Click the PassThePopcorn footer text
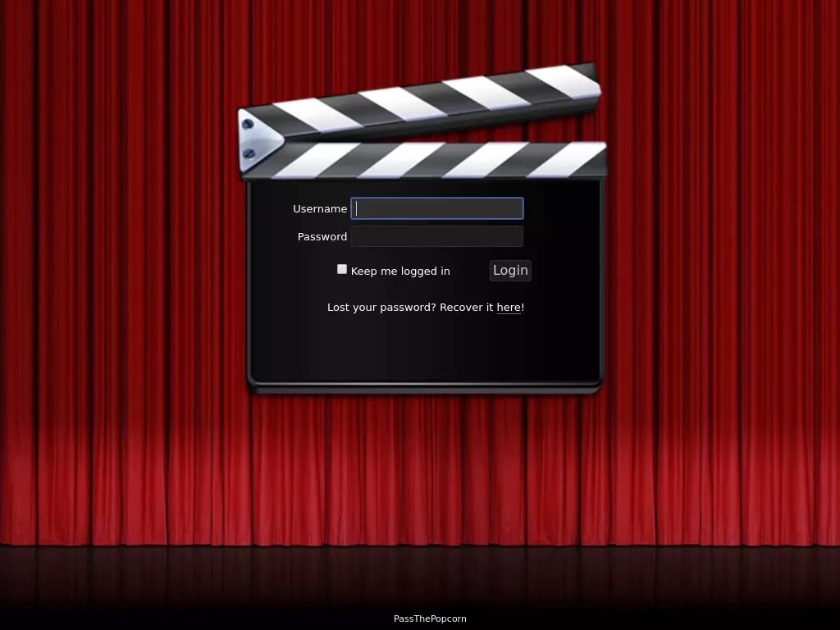 click(x=430, y=619)
